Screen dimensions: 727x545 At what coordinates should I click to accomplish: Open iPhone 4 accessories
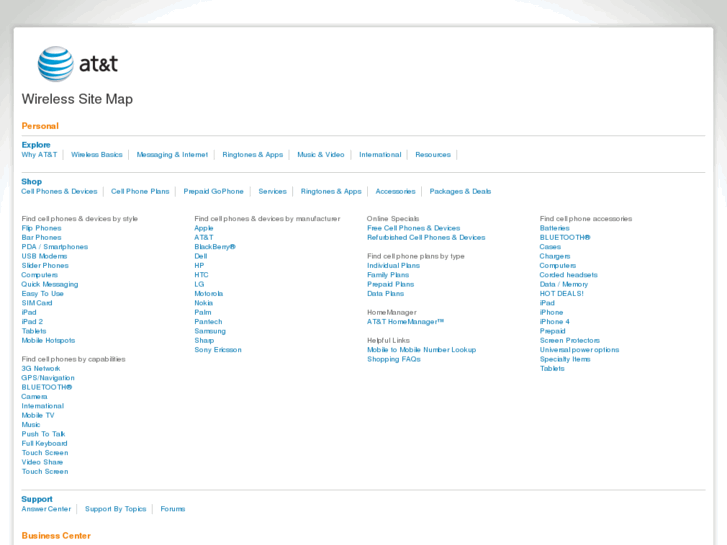tap(555, 321)
